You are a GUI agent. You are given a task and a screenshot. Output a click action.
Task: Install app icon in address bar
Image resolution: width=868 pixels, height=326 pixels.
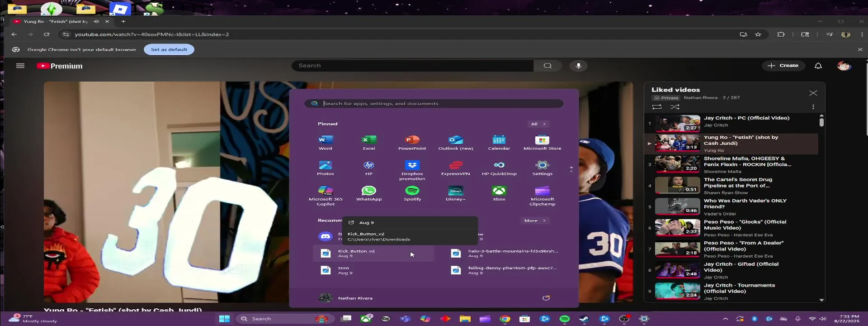[x=743, y=34]
